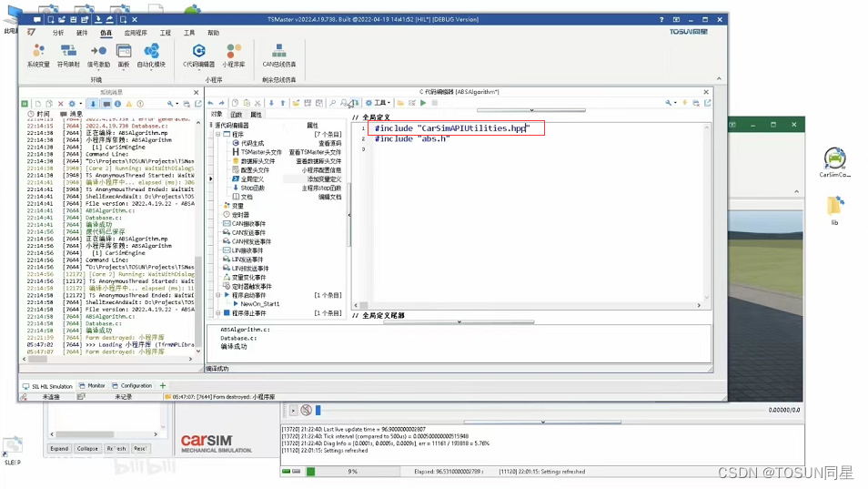
Task: Select the 全局定义 tree item
Action: coord(252,178)
